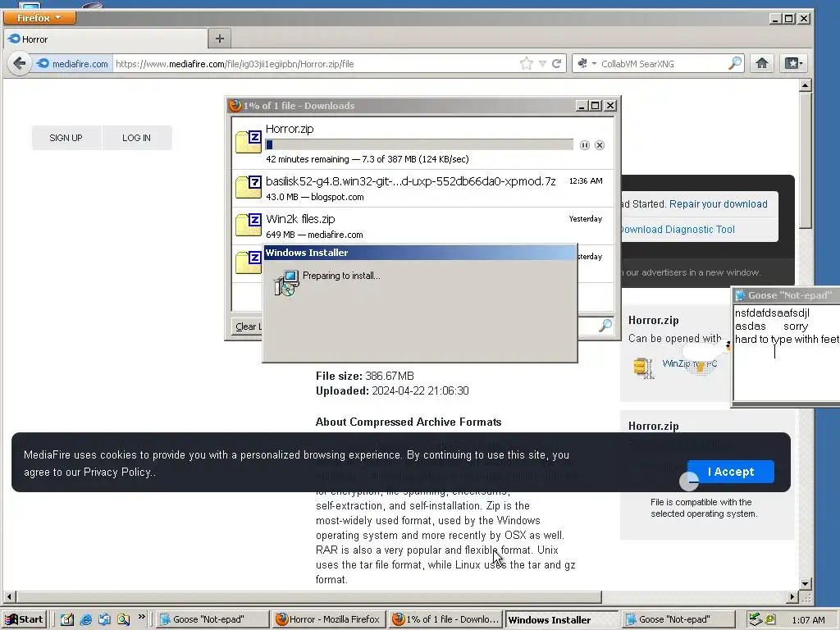
Task: Click the Mediafire favicon on the Horror tab
Action: click(x=14, y=39)
